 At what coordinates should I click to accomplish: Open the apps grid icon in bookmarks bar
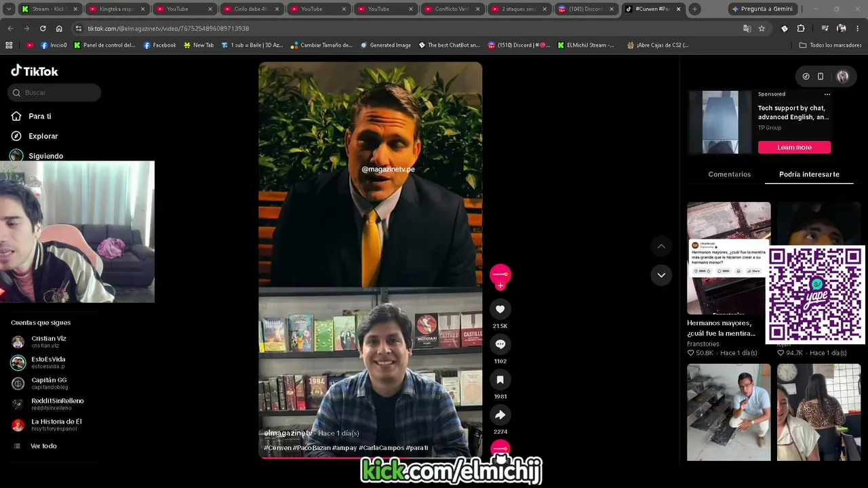pos(9,45)
